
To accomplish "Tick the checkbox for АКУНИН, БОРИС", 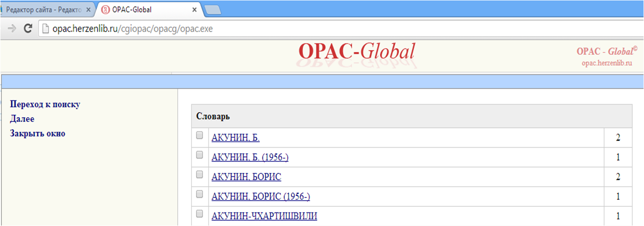I will pos(199,175).
